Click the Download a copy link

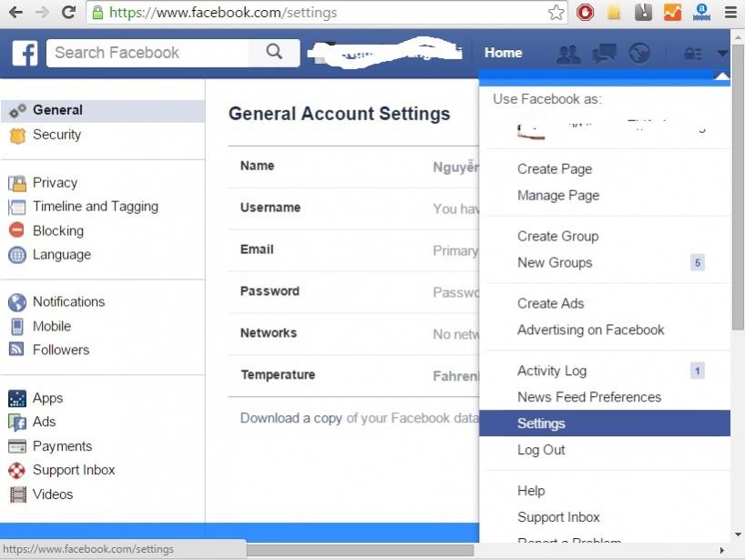pyautogui.click(x=291, y=418)
